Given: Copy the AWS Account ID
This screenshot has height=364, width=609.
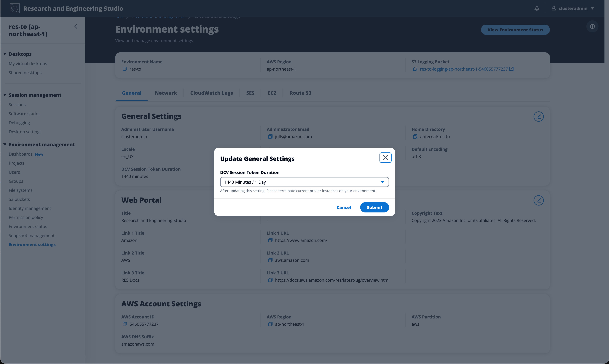Looking at the screenshot, I should click(x=125, y=324).
